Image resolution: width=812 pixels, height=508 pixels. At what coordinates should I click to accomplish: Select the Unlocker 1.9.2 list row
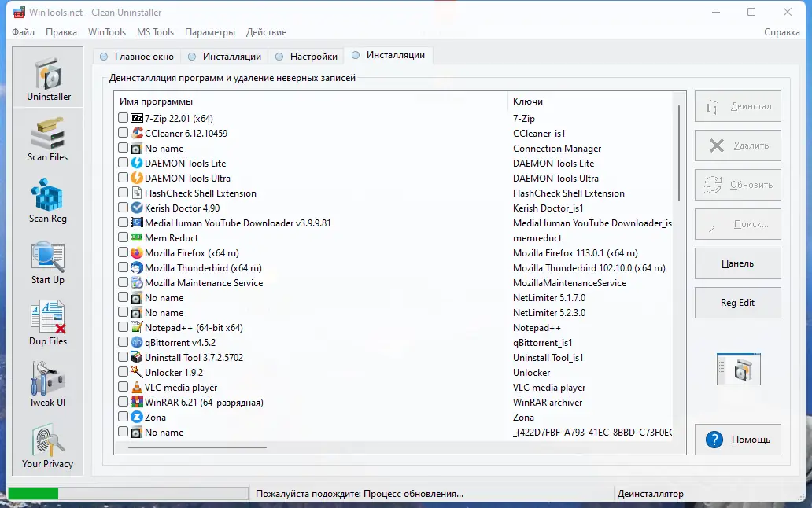click(393, 373)
